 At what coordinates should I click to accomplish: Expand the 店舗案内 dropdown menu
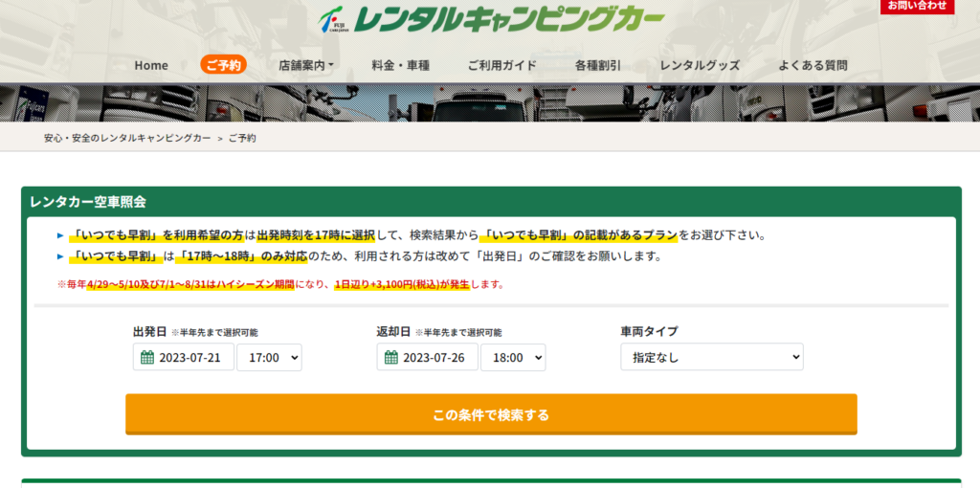(x=305, y=65)
